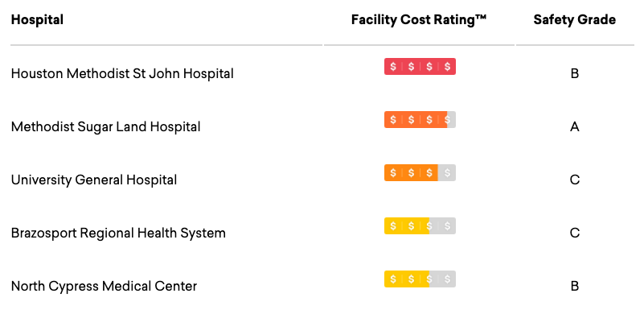Open Brazosport Regional Health System
Viewport: 644px width, 314px height.
coord(118,233)
